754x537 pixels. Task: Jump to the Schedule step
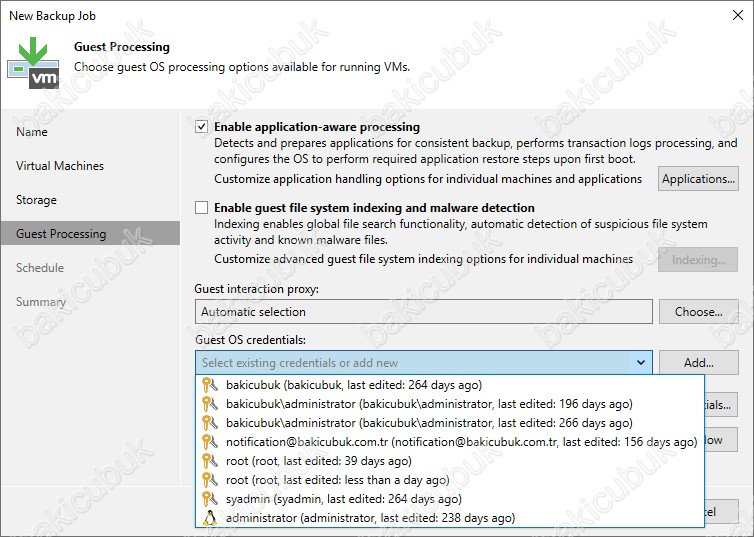pos(40,268)
